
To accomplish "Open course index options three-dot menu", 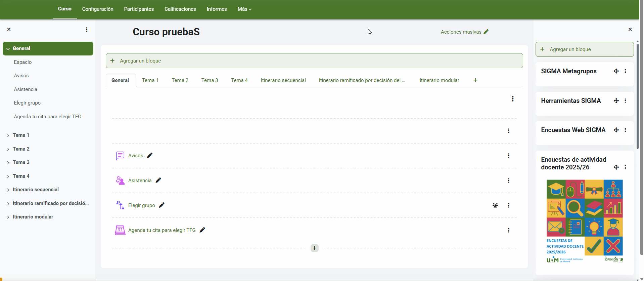I will (x=87, y=30).
